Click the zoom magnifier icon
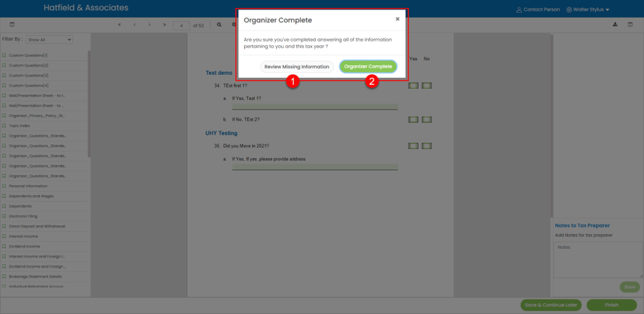This screenshot has height=314, width=644. click(219, 25)
